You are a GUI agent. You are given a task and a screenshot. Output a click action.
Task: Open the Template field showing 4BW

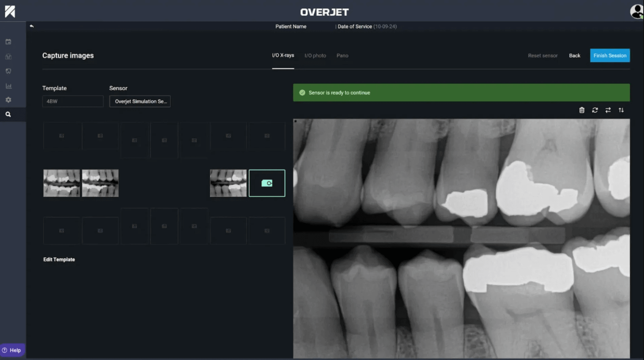[x=73, y=101]
